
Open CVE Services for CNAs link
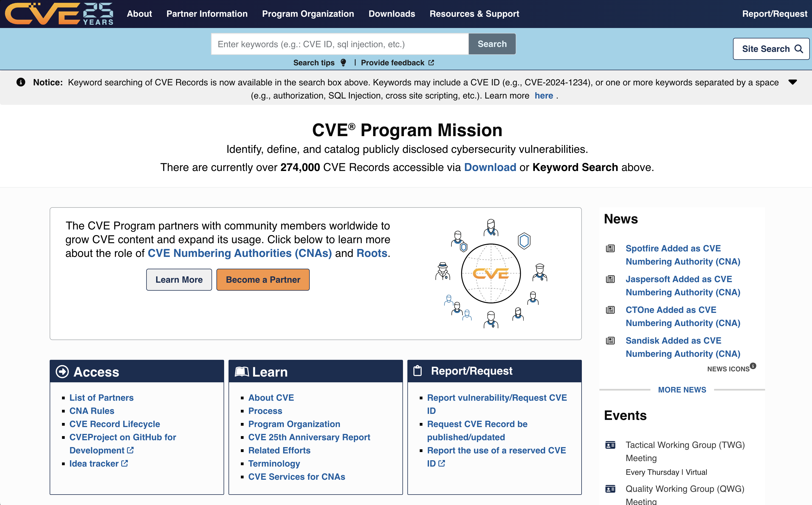(297, 477)
